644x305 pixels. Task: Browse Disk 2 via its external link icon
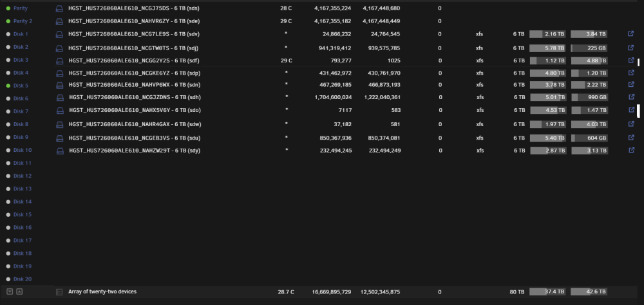pyautogui.click(x=631, y=48)
